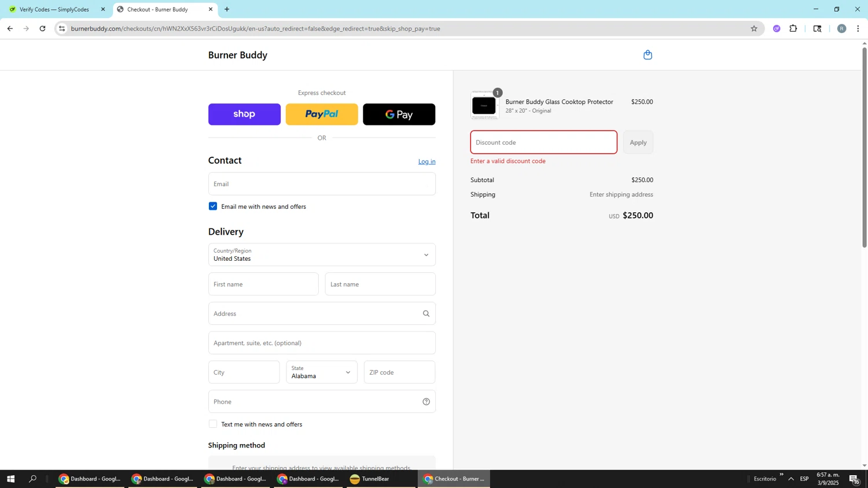868x488 pixels.
Task: Open the Windows Start menu
Action: 10,479
